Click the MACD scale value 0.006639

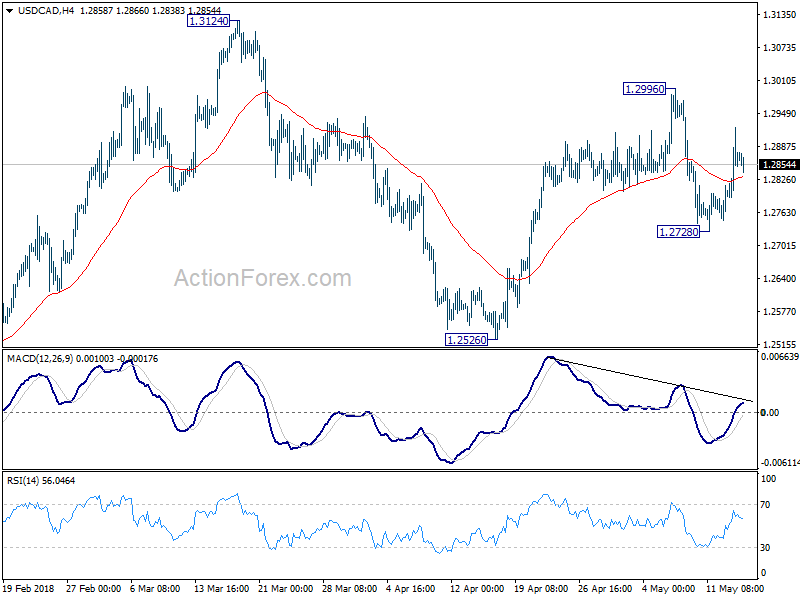coord(779,357)
